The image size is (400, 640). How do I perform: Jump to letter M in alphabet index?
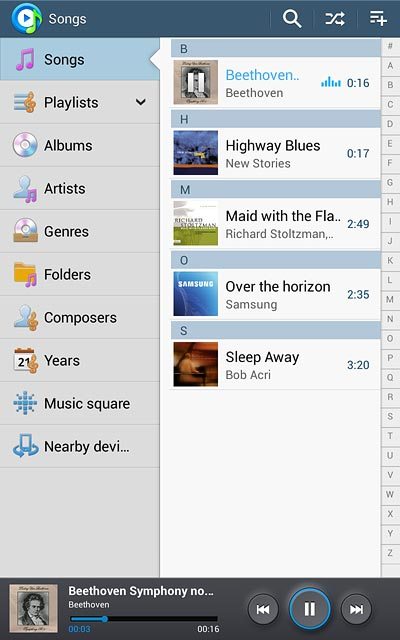click(390, 299)
